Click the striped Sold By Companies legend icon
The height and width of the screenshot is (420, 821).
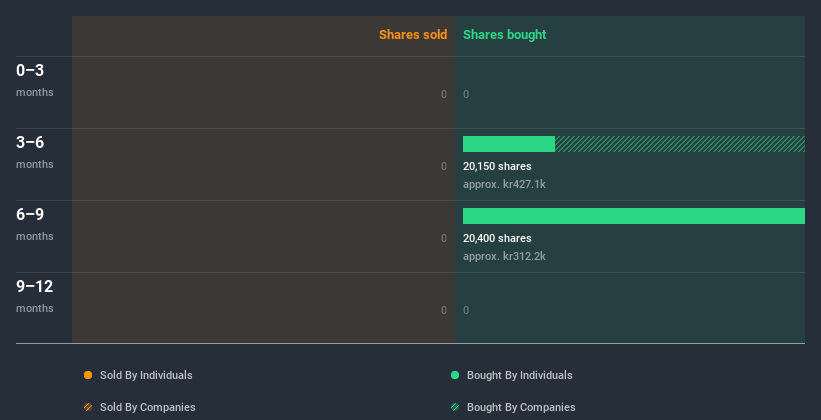pos(88,407)
